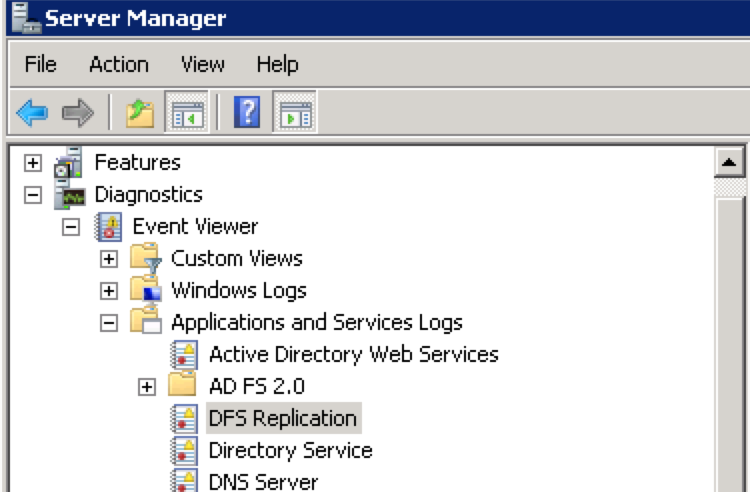Toggle Show/Hide Console Tree button
Image resolution: width=750 pixels, height=492 pixels.
tap(187, 112)
